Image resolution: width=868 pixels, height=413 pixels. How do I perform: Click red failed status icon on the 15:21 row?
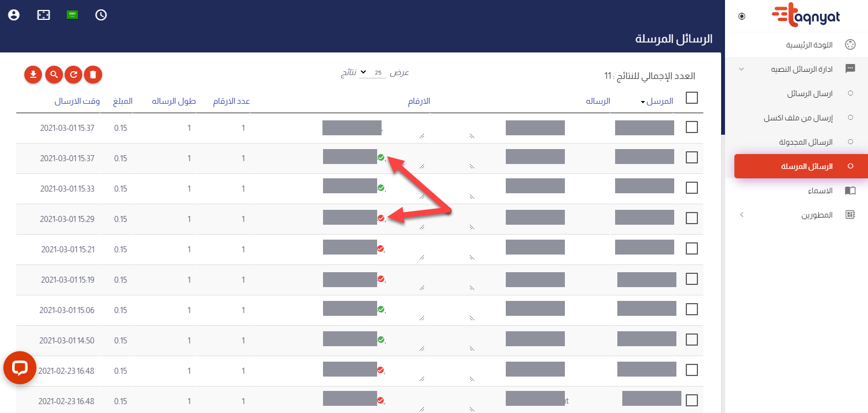(380, 248)
